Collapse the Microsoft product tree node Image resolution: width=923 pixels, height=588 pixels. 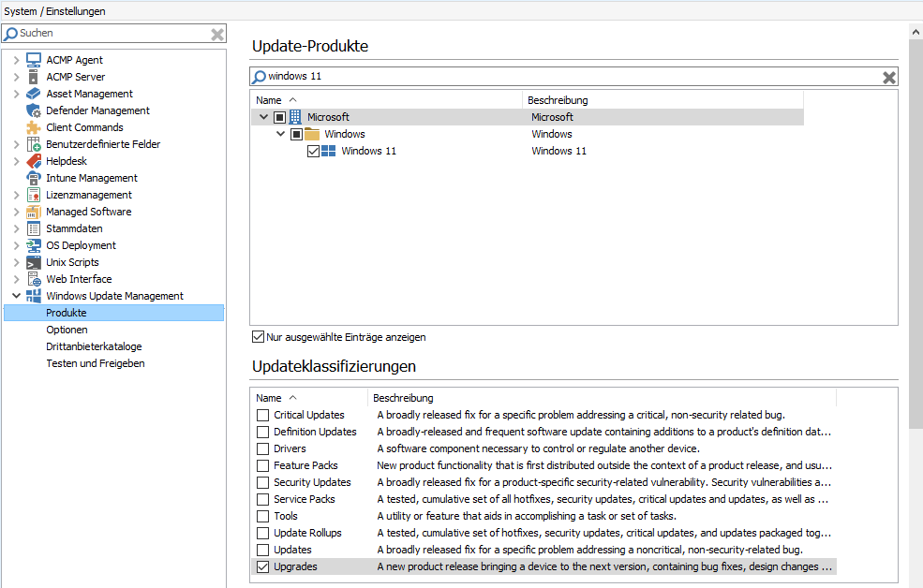pyautogui.click(x=262, y=116)
